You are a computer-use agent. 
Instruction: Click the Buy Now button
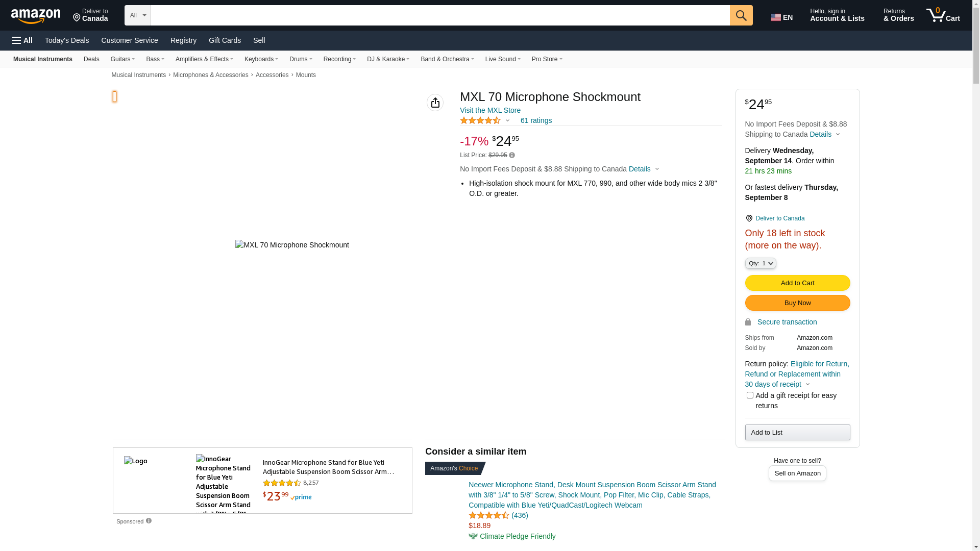pos(797,303)
